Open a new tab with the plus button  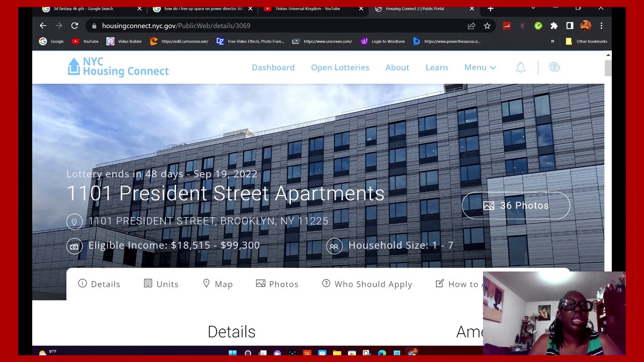point(491,9)
